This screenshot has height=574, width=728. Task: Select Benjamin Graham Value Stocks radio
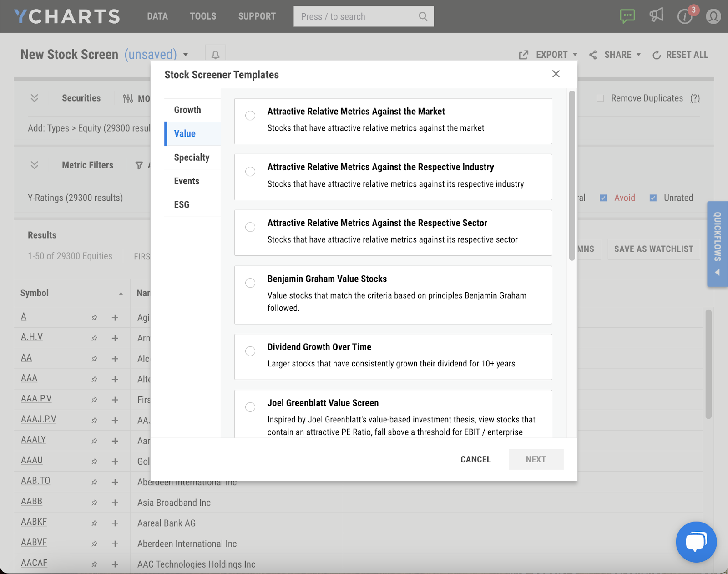(250, 283)
